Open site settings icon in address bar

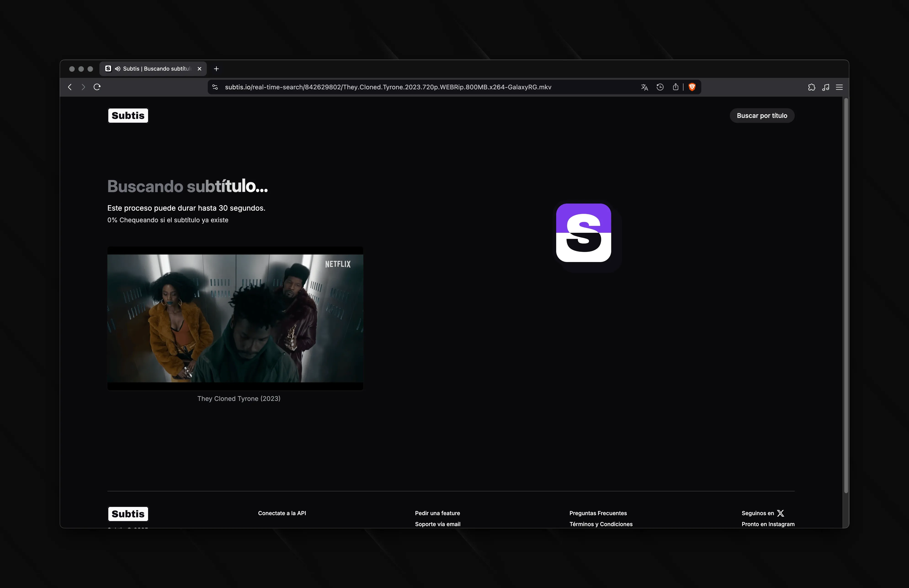215,87
